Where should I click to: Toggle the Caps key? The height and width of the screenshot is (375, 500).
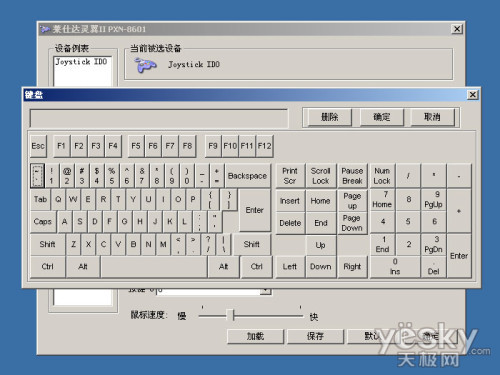click(43, 222)
